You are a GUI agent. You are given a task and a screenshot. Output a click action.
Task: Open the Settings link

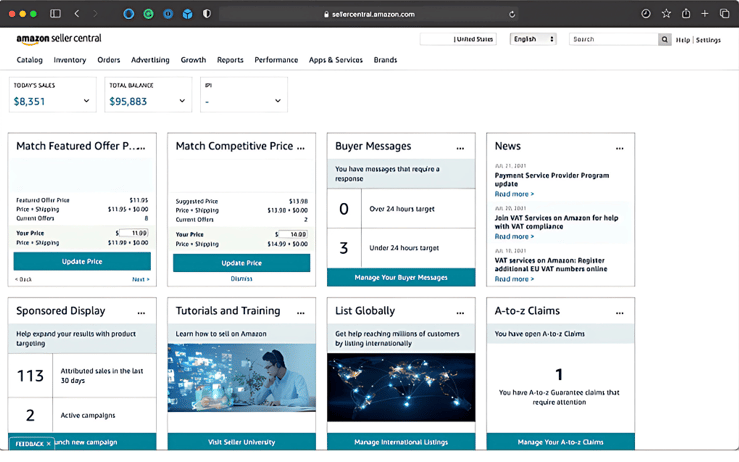[x=708, y=40]
